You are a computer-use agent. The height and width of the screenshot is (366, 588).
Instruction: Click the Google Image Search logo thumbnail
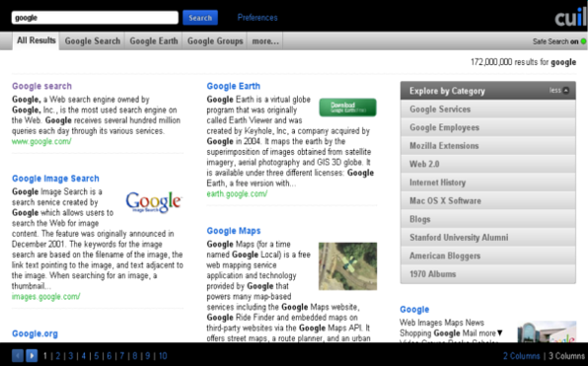tap(153, 202)
